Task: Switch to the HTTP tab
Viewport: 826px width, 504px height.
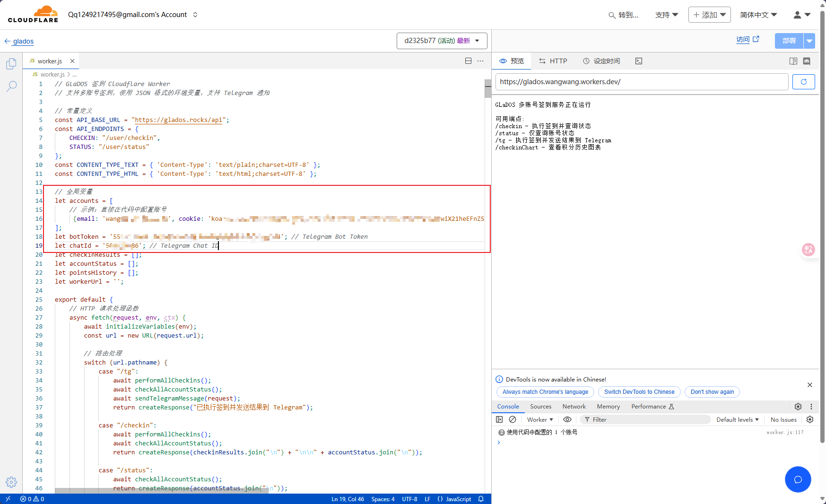Action: [553, 61]
